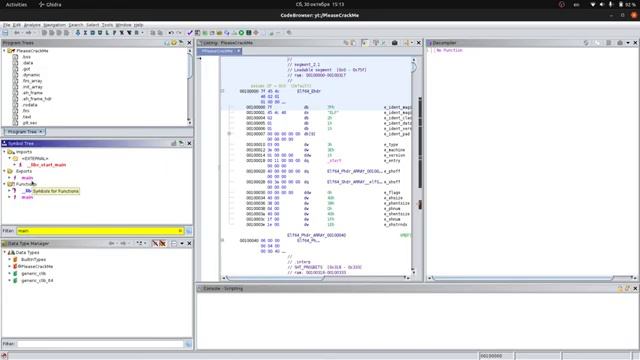This screenshot has height=360, width=640.
Task: Click the refresh icon in Decompiler panel header
Action: click(586, 42)
